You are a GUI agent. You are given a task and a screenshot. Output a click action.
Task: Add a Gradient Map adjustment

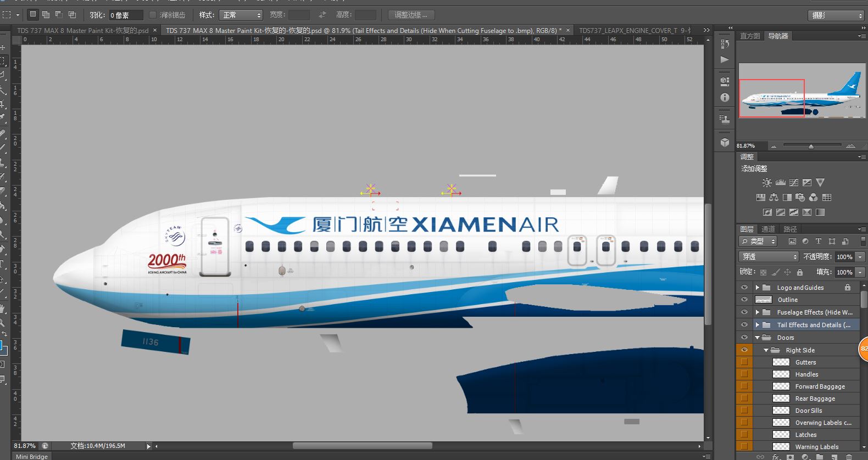click(820, 212)
